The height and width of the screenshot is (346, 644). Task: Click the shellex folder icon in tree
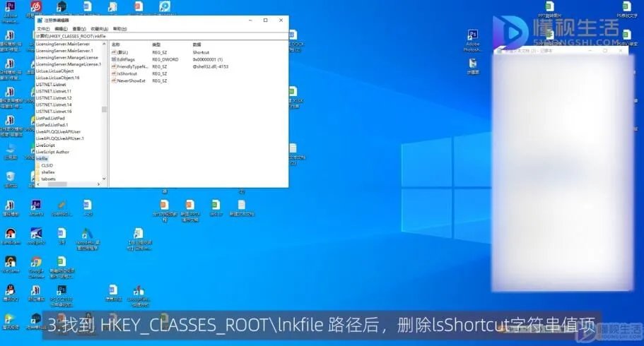pyautogui.click(x=37, y=172)
